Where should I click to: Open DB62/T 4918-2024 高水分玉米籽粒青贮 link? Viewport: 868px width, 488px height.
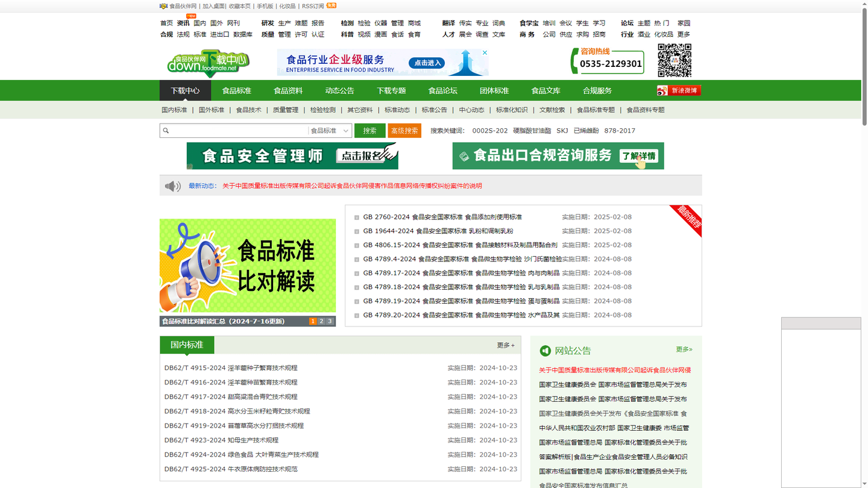(x=237, y=411)
